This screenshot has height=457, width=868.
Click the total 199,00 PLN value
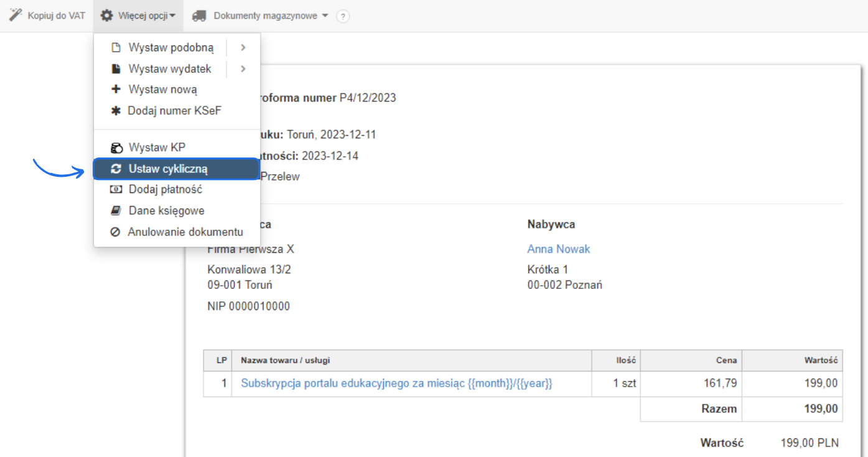810,443
